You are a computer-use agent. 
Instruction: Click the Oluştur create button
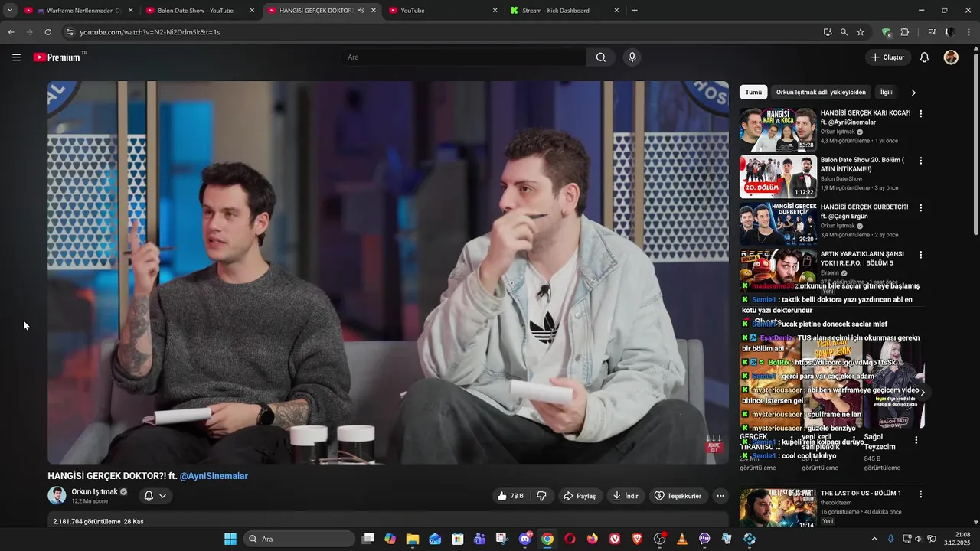click(x=887, y=57)
